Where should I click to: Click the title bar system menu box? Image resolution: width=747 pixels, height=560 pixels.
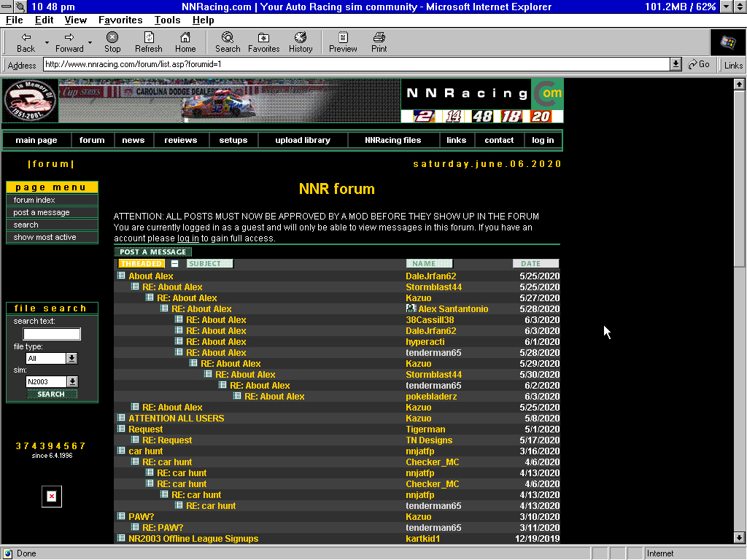pyautogui.click(x=7, y=7)
